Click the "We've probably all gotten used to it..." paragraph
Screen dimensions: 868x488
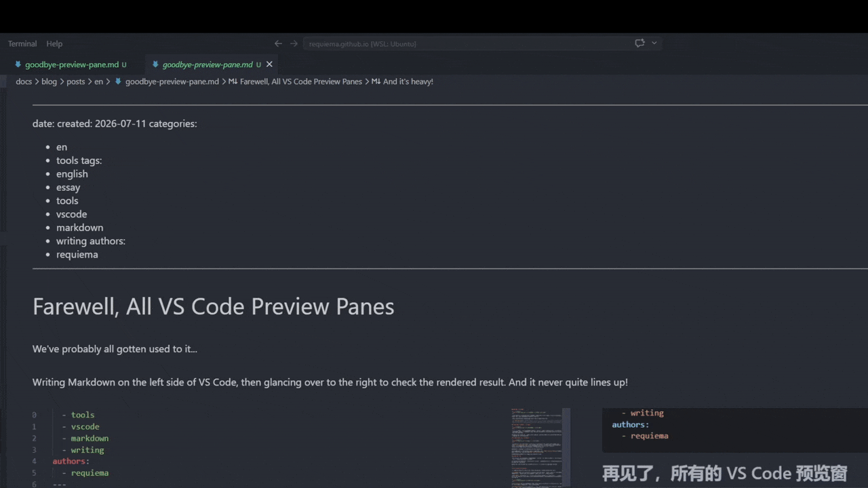point(115,349)
